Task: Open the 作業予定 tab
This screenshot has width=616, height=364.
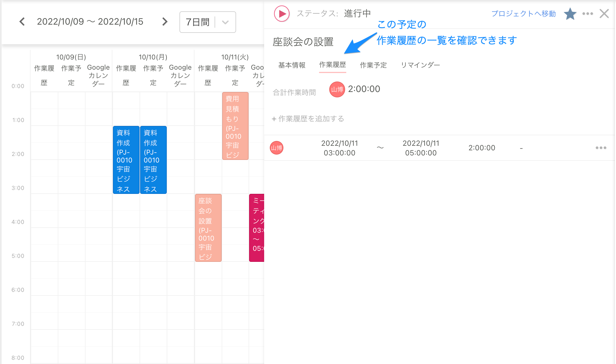Action: (x=373, y=65)
